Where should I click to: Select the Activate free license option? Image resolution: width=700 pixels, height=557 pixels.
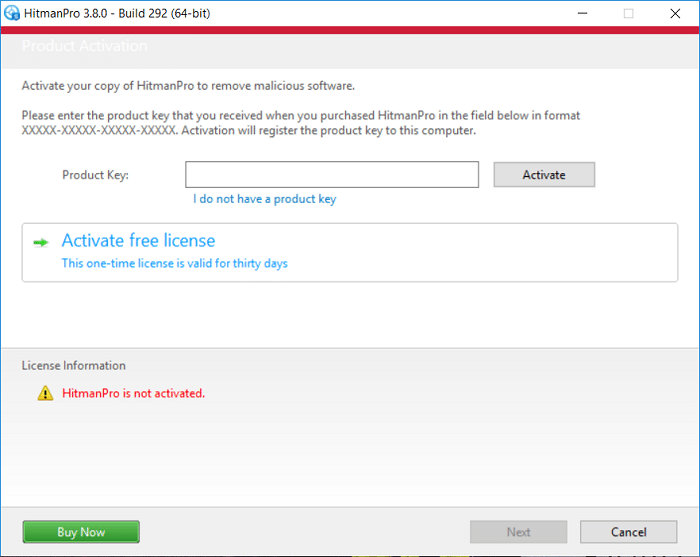[x=350, y=253]
